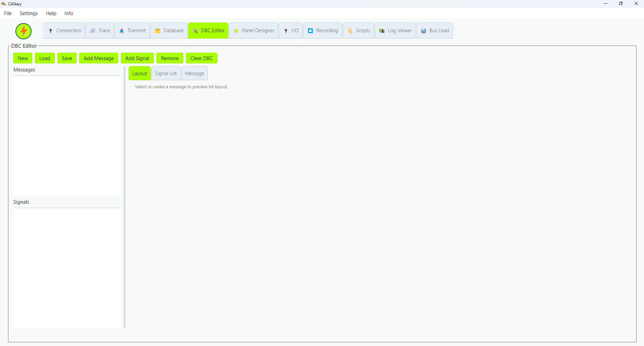Click inside the Messages list box
Image resolution: width=644 pixels, height=346 pixels.
coord(67,136)
